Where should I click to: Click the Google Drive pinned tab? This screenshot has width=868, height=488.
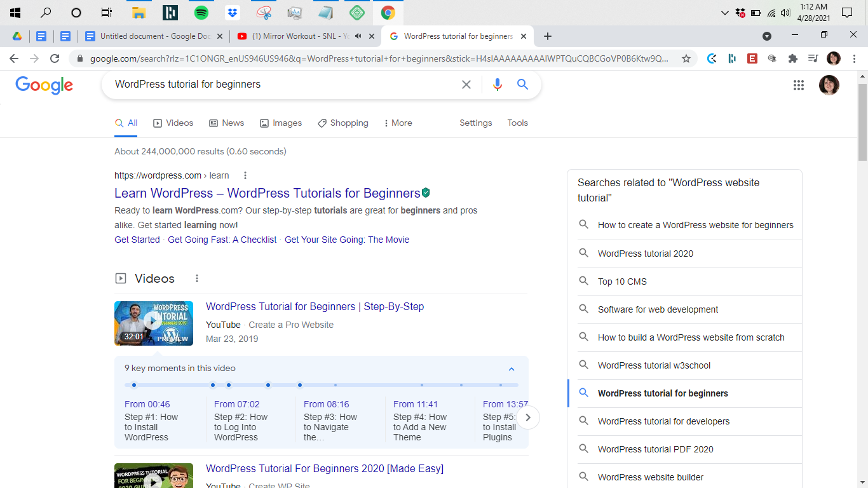[17, 36]
